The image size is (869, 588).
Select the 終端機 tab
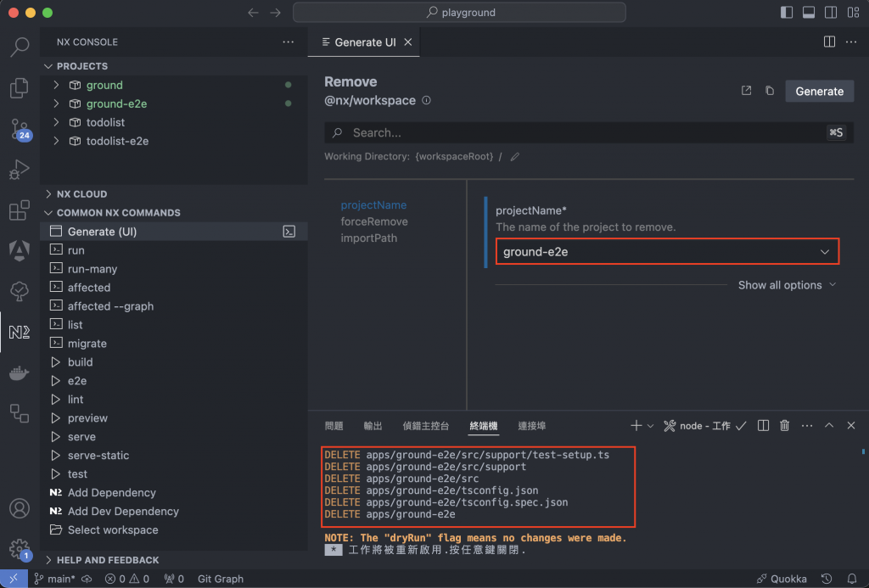[x=483, y=426]
